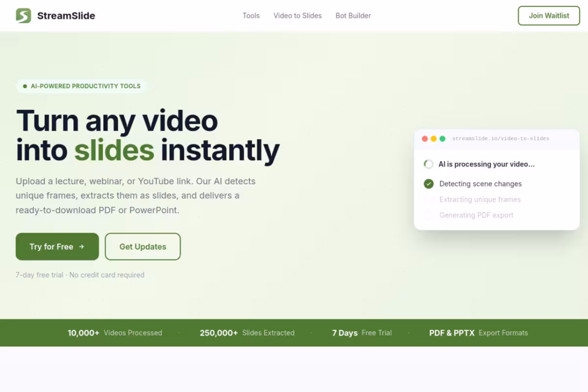Click the 'Detecting scene changes' step text
588x392 pixels.
[x=481, y=184]
